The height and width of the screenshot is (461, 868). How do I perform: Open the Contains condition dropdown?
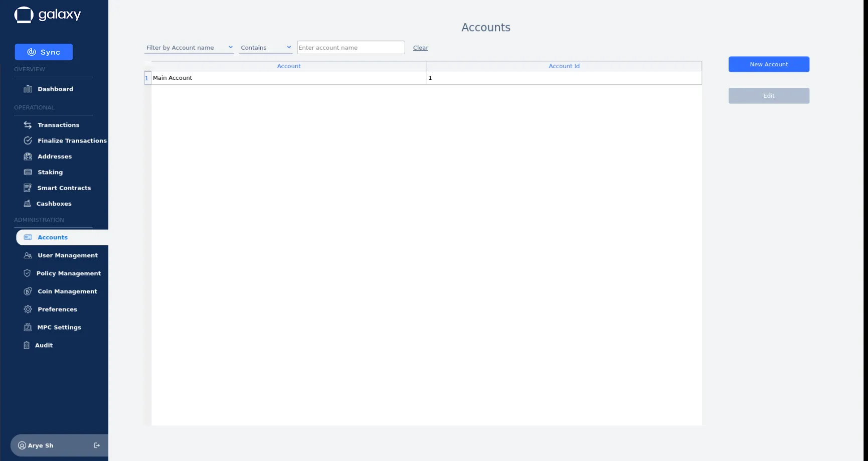pos(265,48)
